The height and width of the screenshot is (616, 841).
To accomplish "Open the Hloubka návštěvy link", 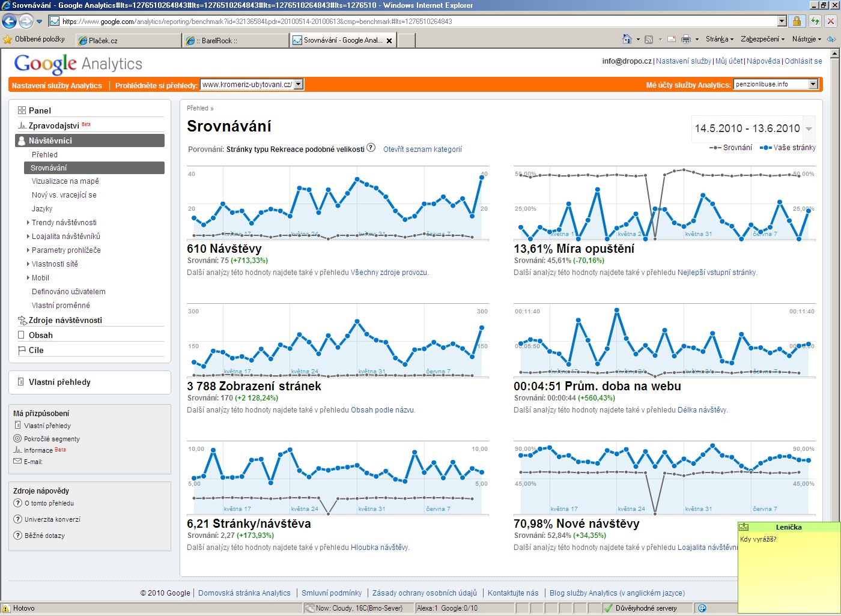I will tap(379, 548).
